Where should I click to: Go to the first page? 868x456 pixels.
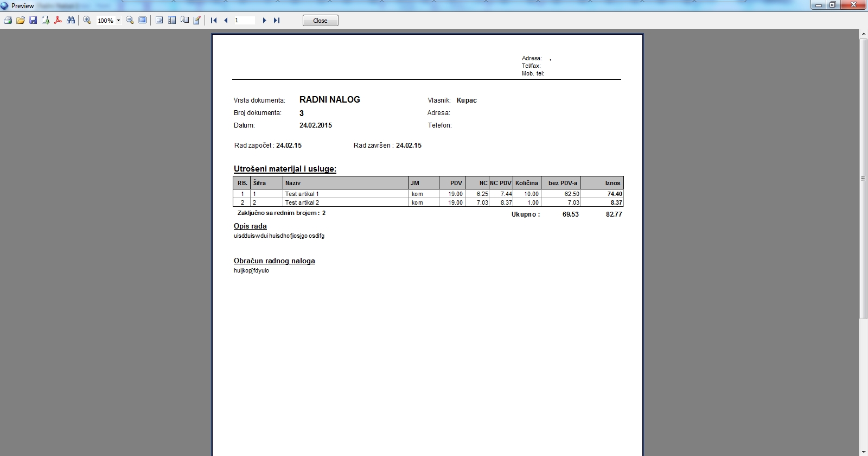[x=214, y=20]
